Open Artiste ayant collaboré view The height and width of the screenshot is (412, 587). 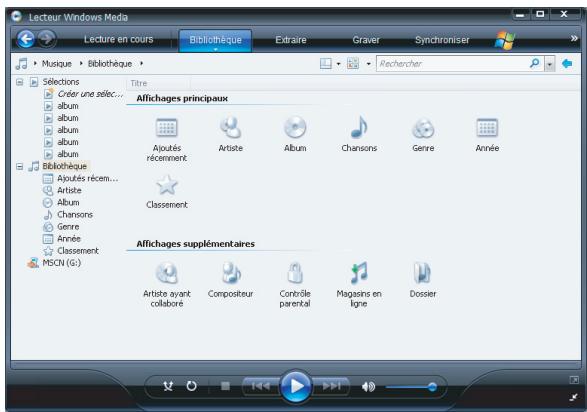tap(167, 273)
